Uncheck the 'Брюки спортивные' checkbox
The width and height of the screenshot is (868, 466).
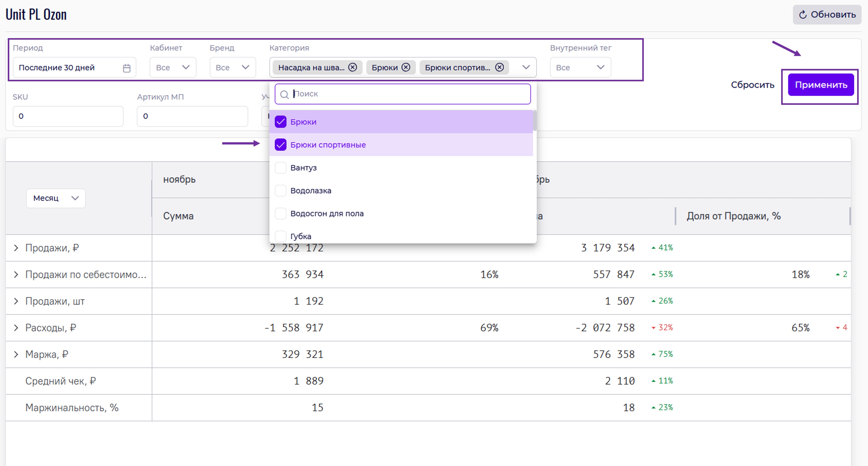tap(280, 144)
